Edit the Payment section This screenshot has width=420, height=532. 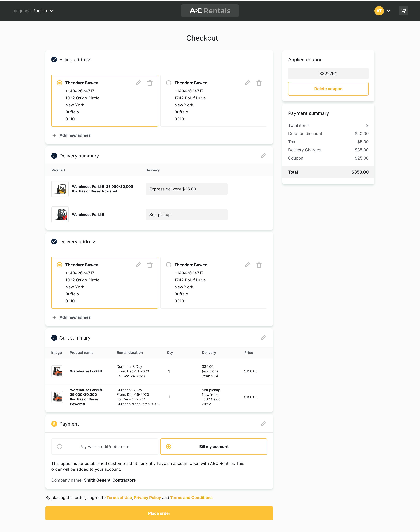click(x=263, y=424)
